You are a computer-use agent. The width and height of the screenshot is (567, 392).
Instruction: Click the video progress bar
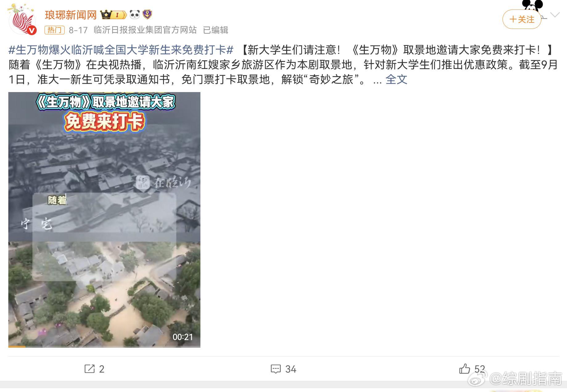pyautogui.click(x=104, y=346)
